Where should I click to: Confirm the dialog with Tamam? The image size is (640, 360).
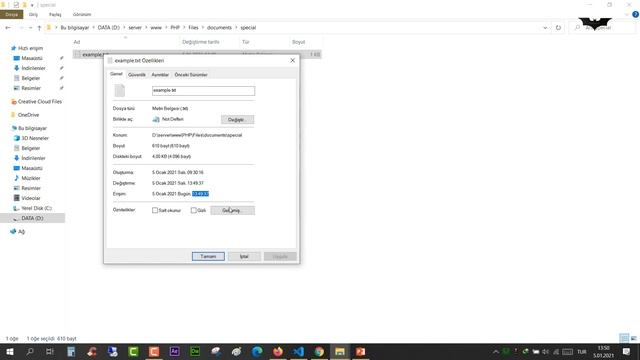click(208, 256)
